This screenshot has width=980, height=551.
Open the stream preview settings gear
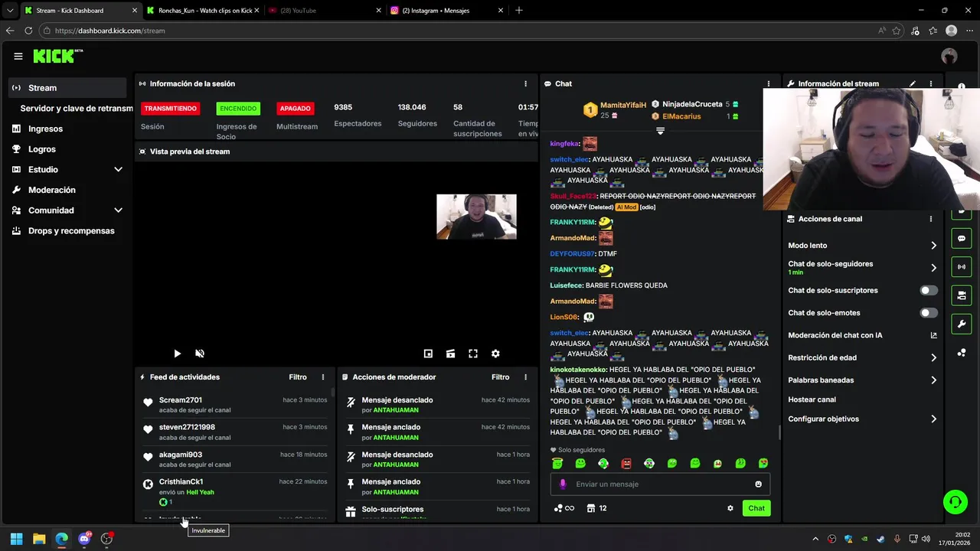pos(495,354)
